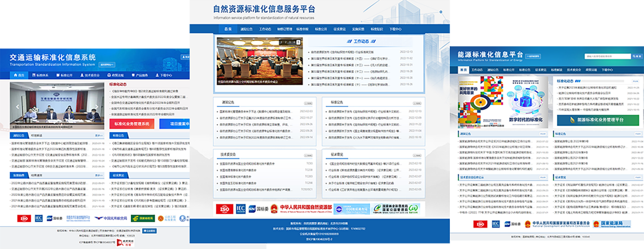Click more button in natural resources 标准公告 panel

point(417,103)
